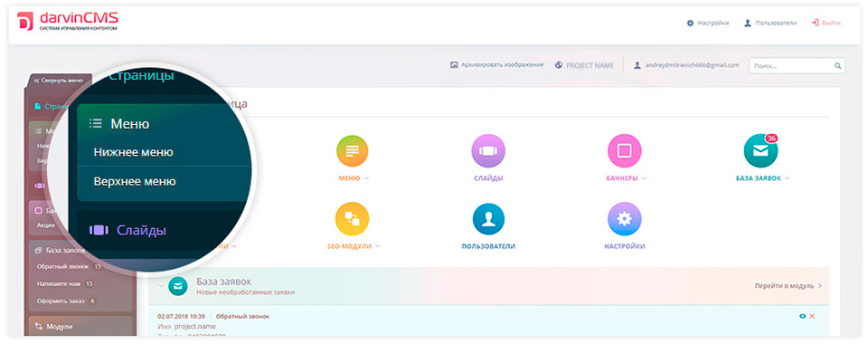Open the Настройки gear dashboard icon

(625, 219)
